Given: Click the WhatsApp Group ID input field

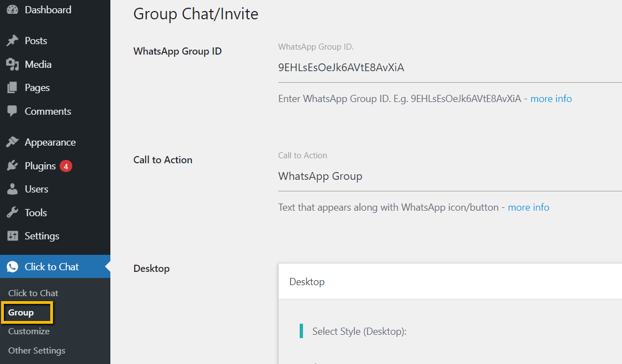Looking at the screenshot, I should 450,67.
